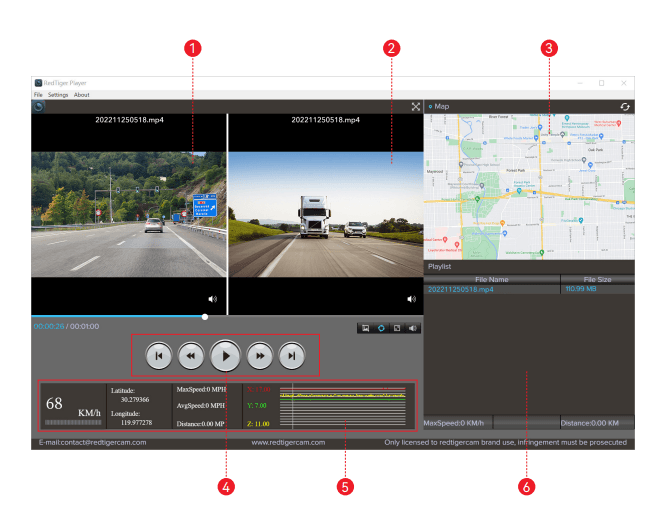The height and width of the screenshot is (527, 670).
Task: Click the File Size column header
Action: (x=597, y=280)
